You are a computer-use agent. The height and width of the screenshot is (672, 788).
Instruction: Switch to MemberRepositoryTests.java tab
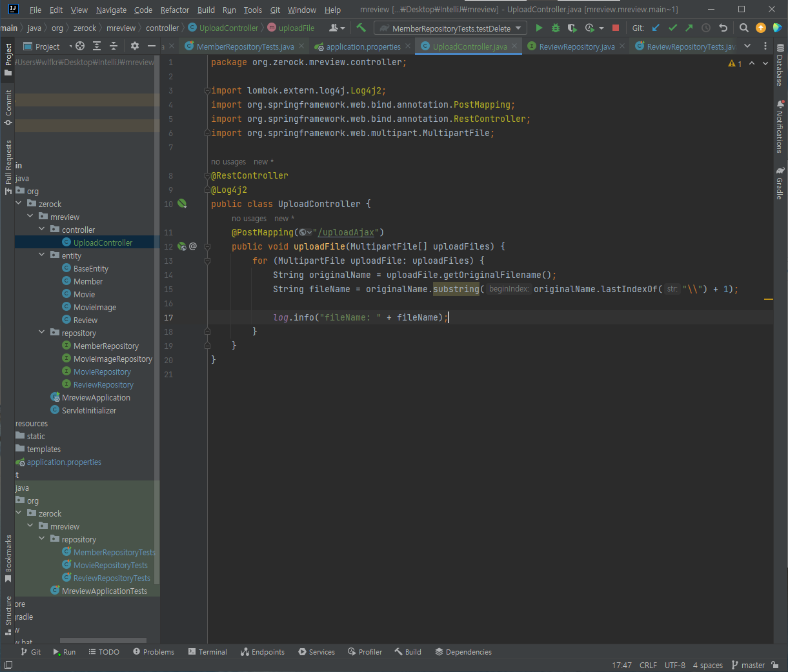click(245, 46)
